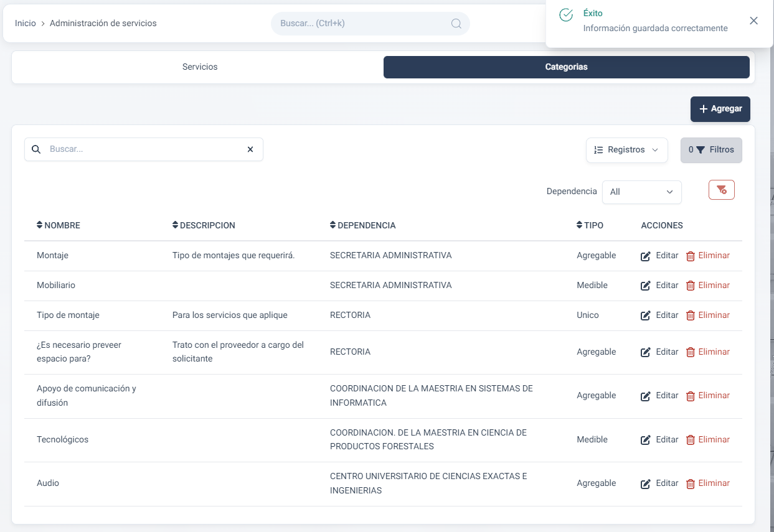Clear table search with the X icon

[250, 149]
